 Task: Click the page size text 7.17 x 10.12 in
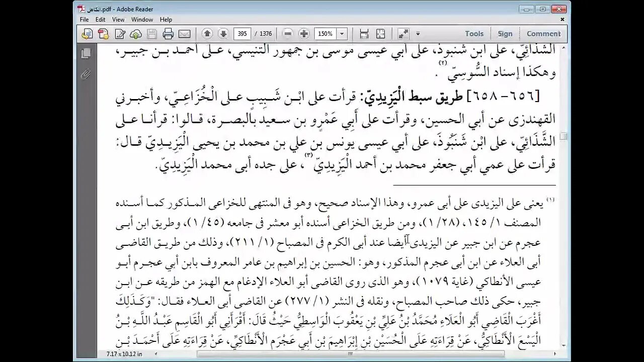coord(124,354)
